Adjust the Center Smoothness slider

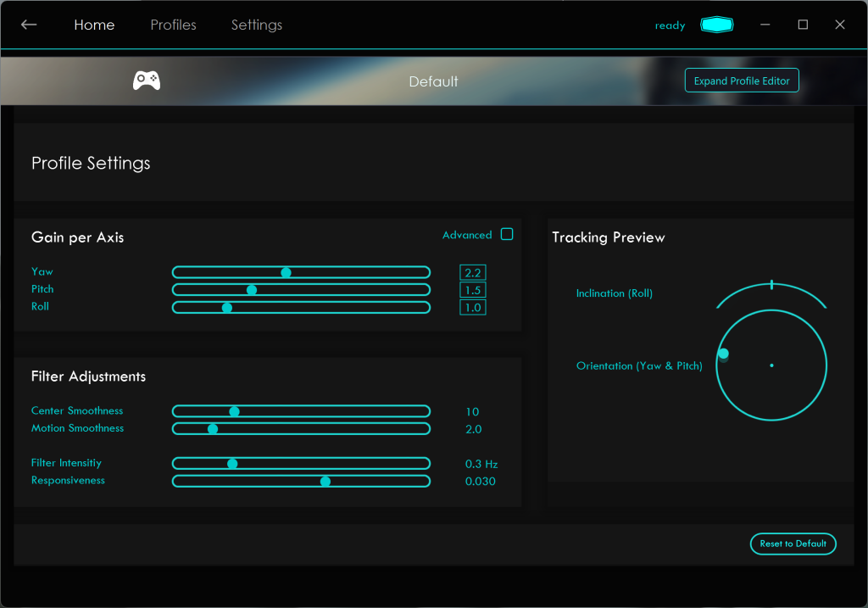coord(235,411)
